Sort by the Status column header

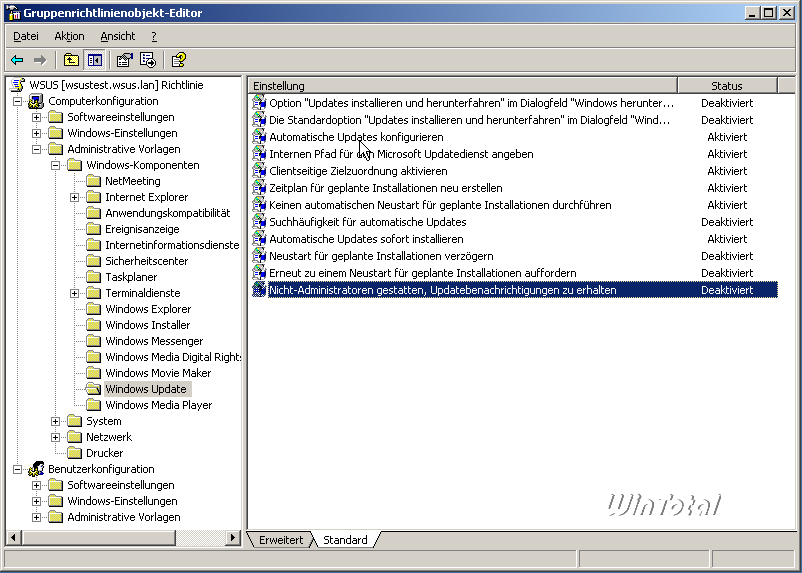[x=727, y=85]
